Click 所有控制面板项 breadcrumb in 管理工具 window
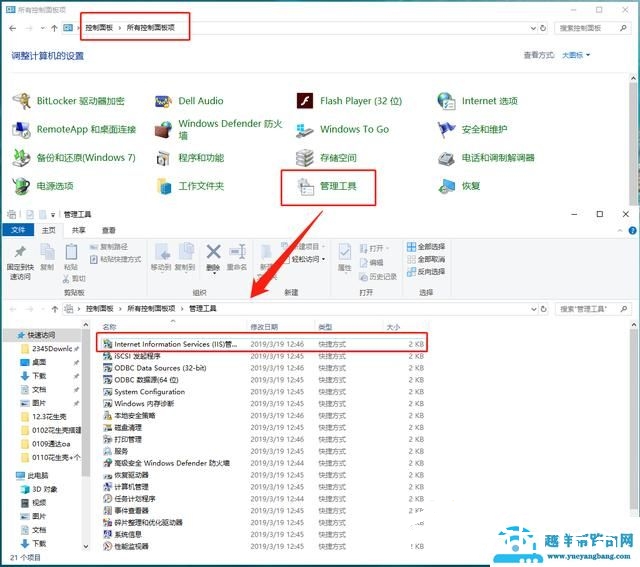Image resolution: width=640 pixels, height=567 pixels. (151, 309)
